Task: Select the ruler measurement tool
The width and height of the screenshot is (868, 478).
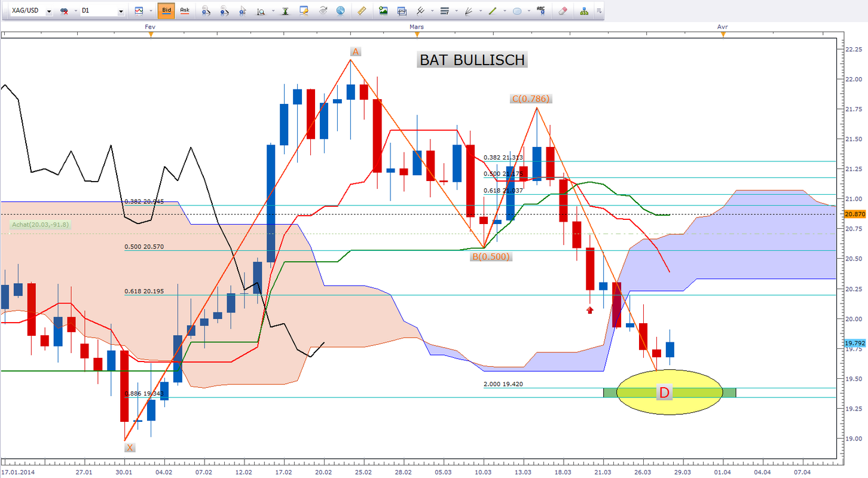Action: (x=361, y=11)
